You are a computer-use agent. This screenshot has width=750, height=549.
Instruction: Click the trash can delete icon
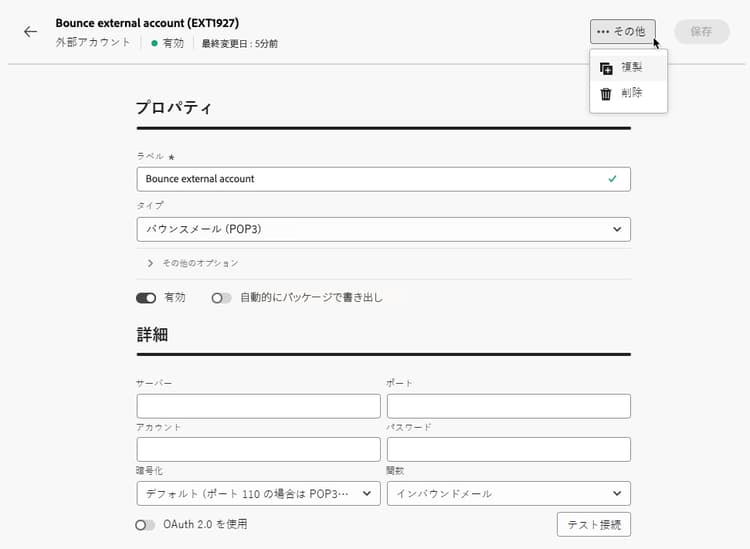[606, 94]
